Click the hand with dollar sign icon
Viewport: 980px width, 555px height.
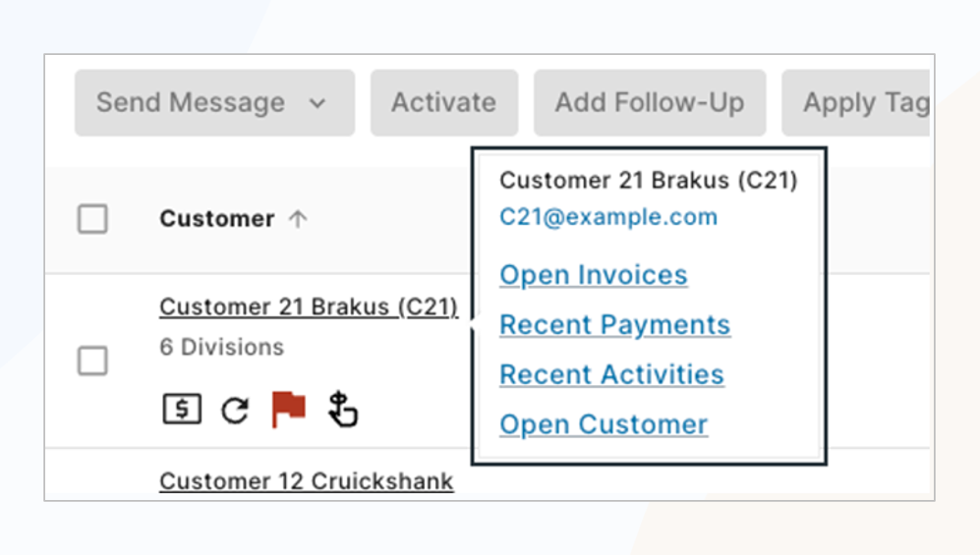[x=342, y=410]
